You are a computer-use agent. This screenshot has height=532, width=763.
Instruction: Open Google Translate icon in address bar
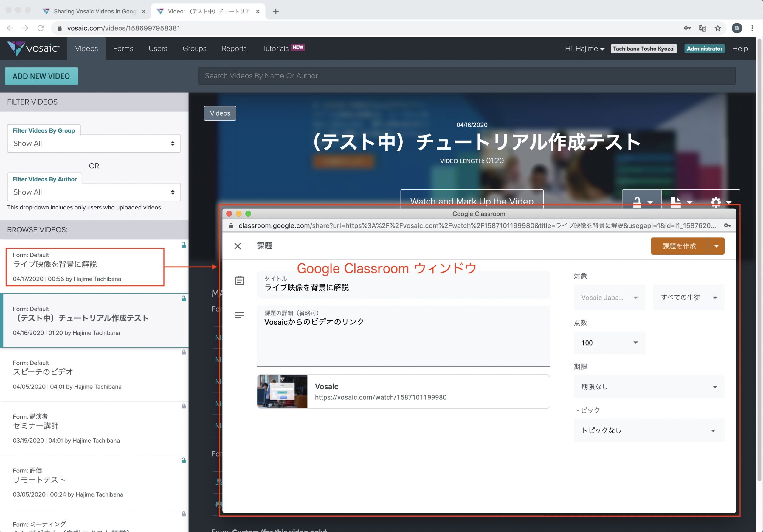click(x=702, y=28)
